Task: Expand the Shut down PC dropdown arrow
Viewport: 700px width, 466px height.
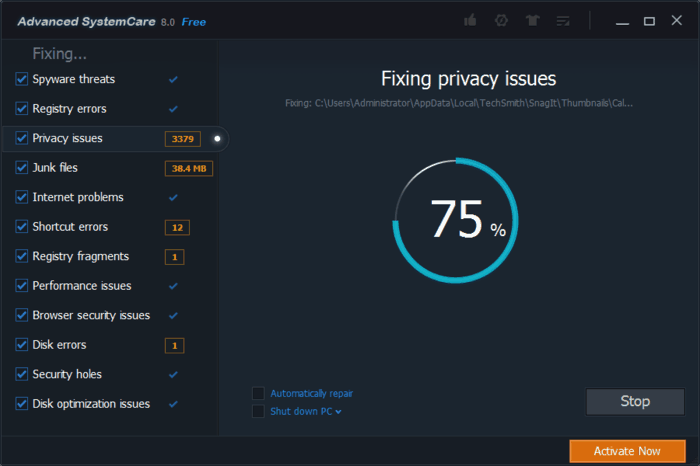Action: tap(338, 411)
